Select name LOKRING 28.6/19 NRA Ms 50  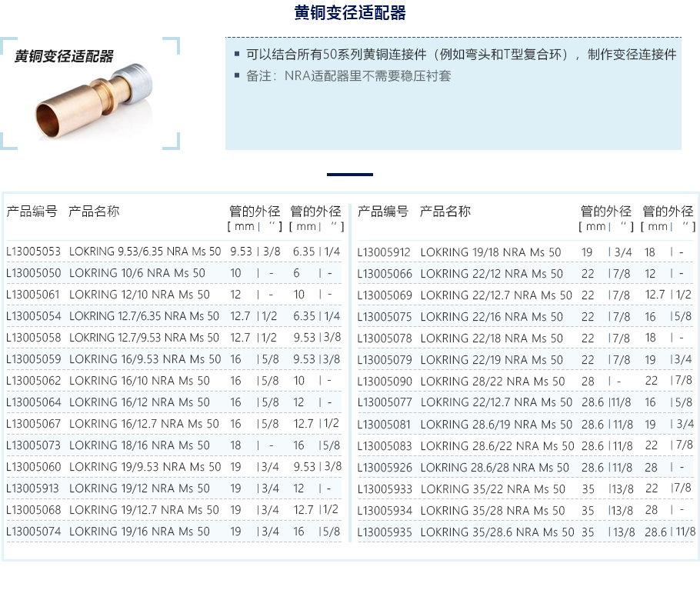pyautogui.click(x=496, y=424)
